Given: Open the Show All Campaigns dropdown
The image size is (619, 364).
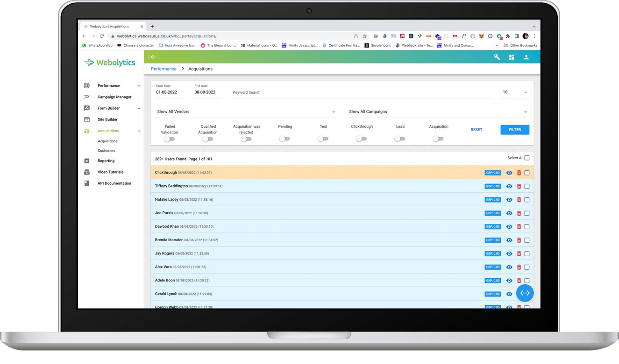Looking at the screenshot, I should [x=438, y=112].
